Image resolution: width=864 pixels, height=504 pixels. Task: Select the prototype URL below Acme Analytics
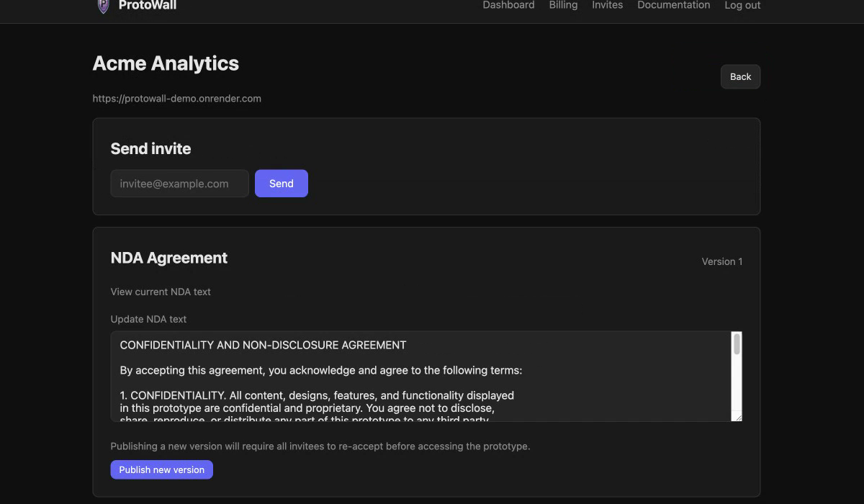pyautogui.click(x=176, y=98)
